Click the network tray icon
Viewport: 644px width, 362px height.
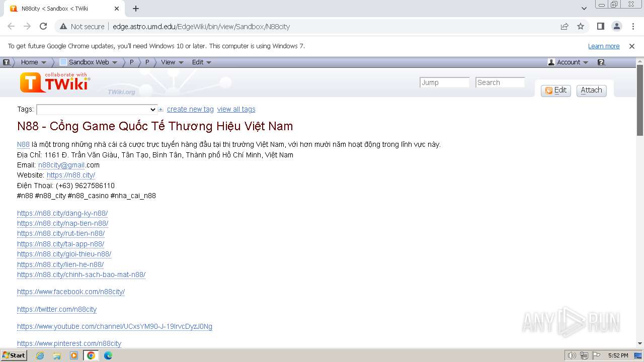coord(584,355)
